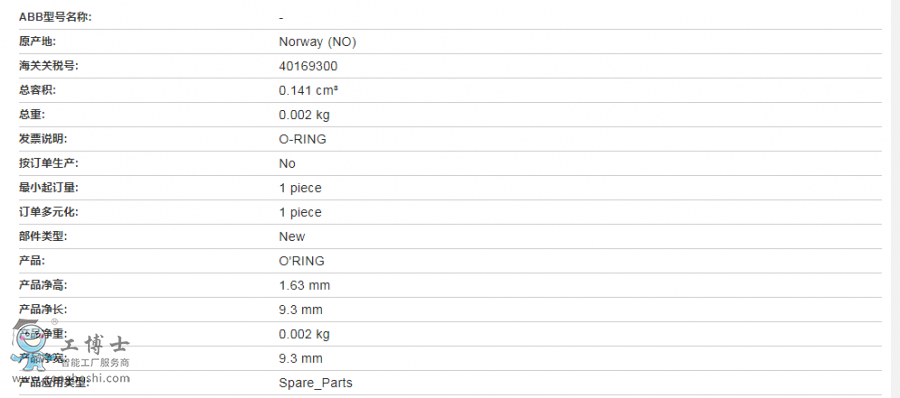The height and width of the screenshot is (398, 900).
Task: Select the 部件类型 New value
Action: point(292,237)
